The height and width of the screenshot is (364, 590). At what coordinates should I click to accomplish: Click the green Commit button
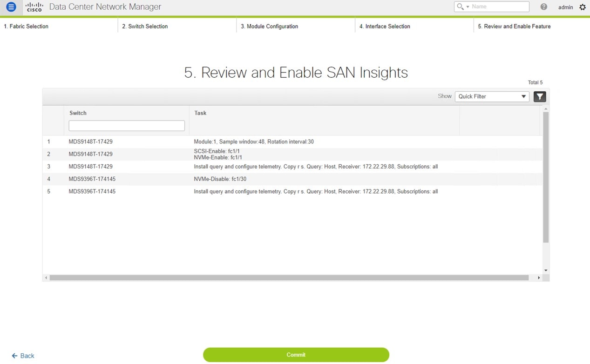(x=296, y=355)
